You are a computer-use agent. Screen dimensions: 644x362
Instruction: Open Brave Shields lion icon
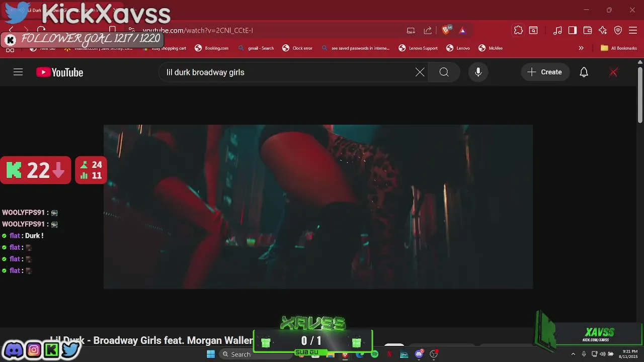pyautogui.click(x=446, y=30)
